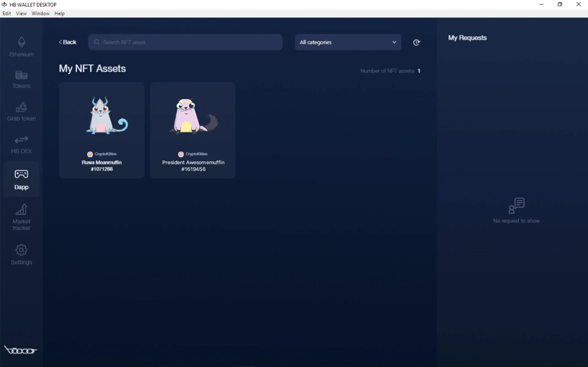Open the Tokens panel
The width and height of the screenshot is (588, 367).
pyautogui.click(x=21, y=79)
